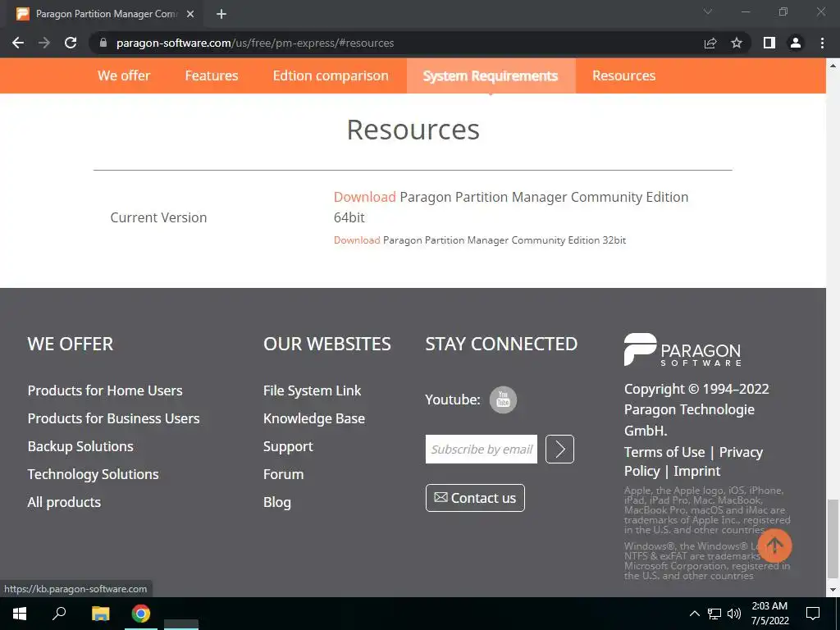Open Windows taskbar search
The width and height of the screenshot is (840, 630).
59,614
